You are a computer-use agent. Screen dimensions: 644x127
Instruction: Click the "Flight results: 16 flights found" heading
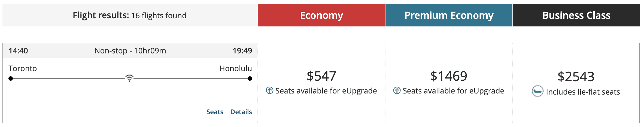coord(130,16)
